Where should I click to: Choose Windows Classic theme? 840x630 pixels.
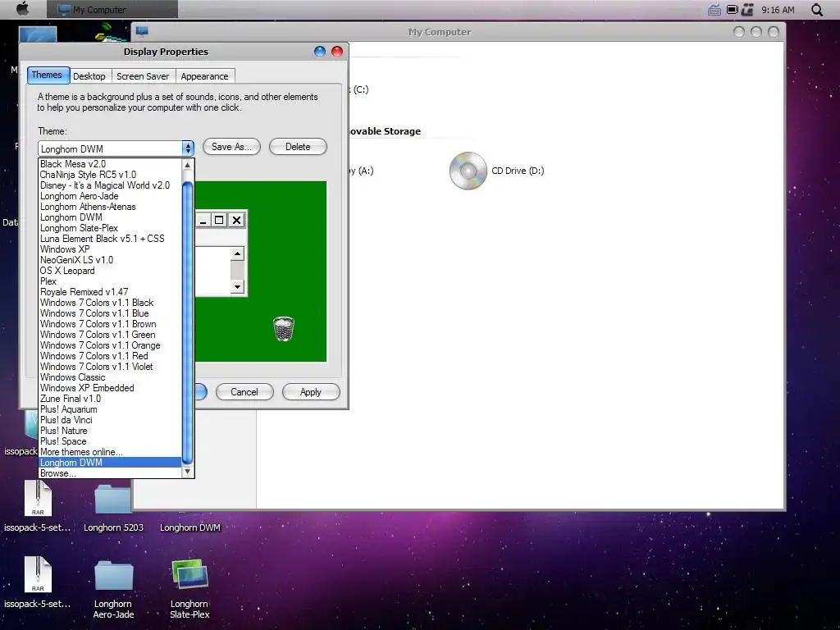[111, 377]
